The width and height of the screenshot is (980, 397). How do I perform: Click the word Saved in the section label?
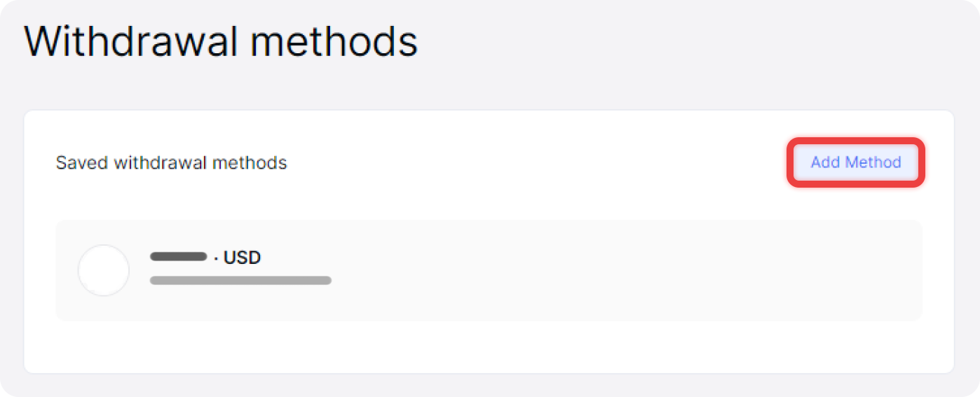[82, 163]
